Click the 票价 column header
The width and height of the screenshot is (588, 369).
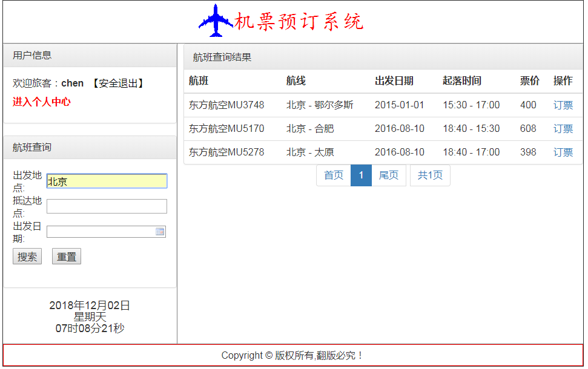tap(529, 80)
